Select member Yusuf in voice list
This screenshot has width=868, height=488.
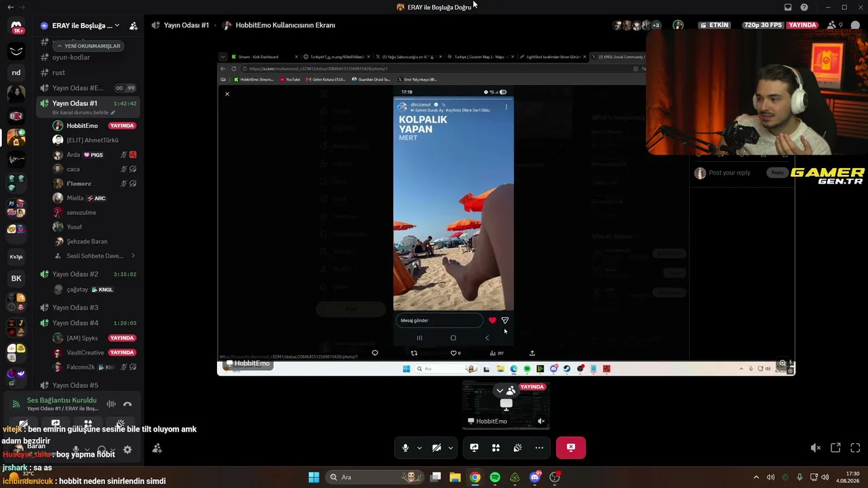[x=95, y=226]
